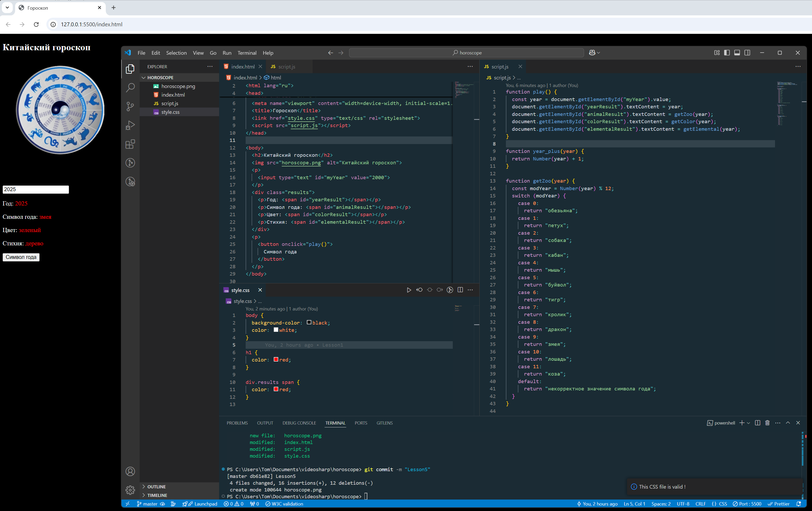812x511 pixels.
Task: Open browser tab search dropdown
Action: point(7,7)
